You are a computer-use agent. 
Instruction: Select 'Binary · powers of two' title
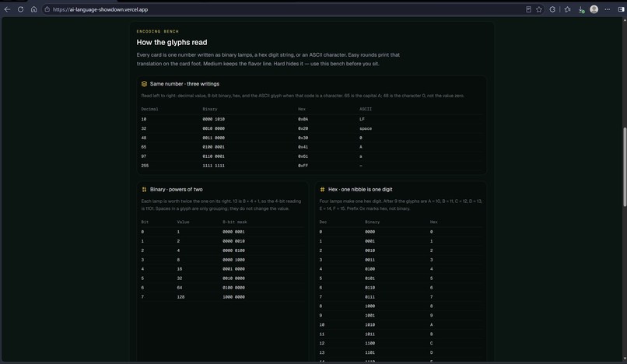177,190
